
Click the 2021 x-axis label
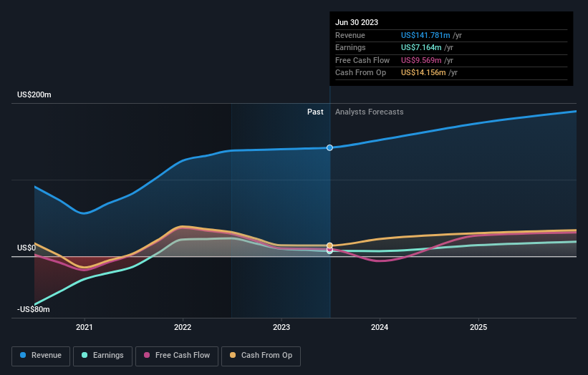click(85, 327)
